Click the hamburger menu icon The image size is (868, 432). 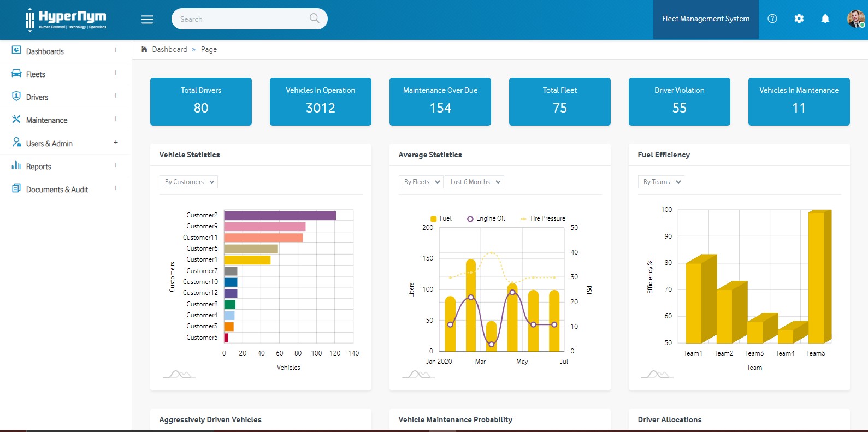(147, 19)
